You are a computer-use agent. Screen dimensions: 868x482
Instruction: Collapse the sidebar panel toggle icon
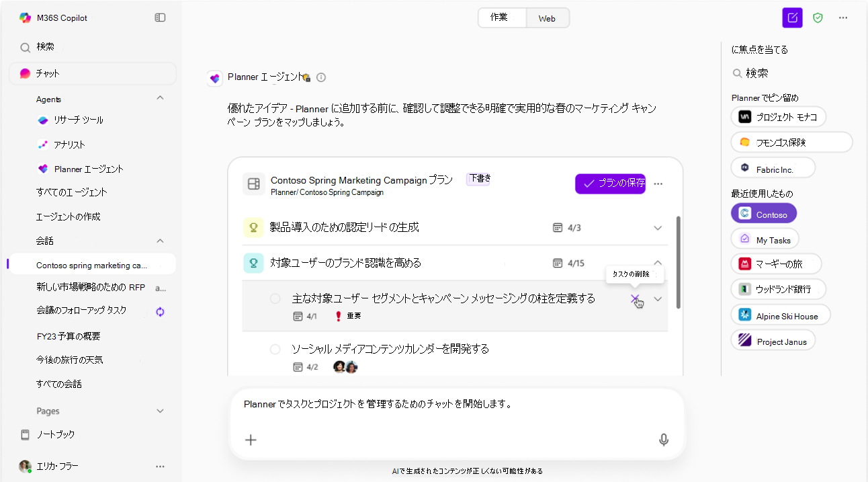(160, 17)
